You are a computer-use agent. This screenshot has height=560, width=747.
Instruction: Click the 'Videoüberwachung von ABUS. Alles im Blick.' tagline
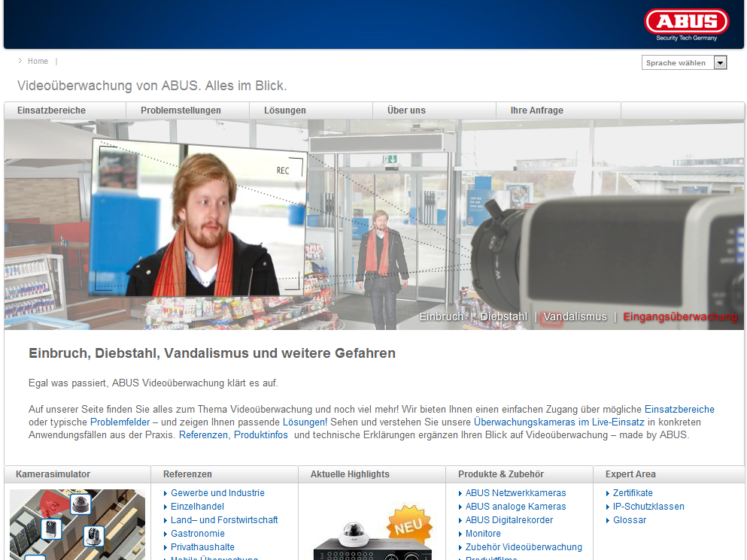[152, 86]
